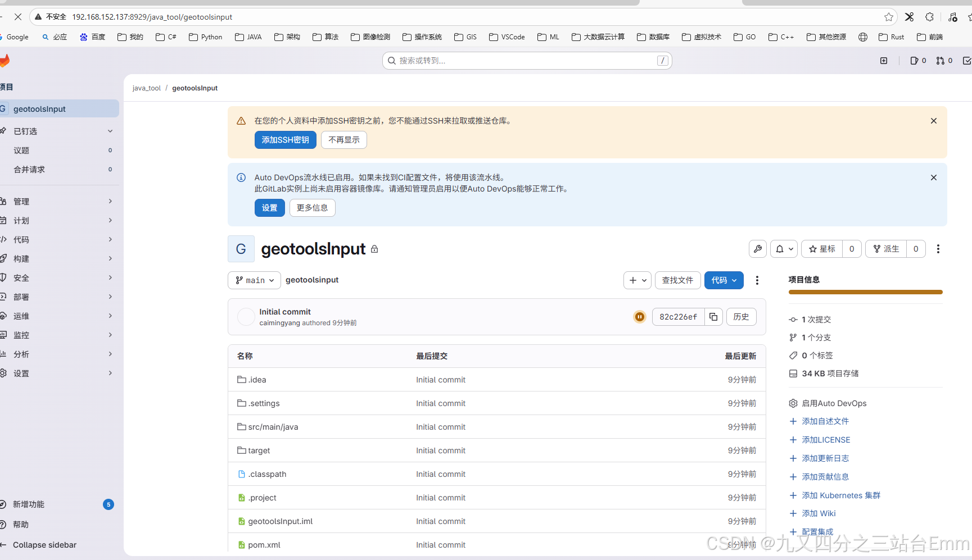This screenshot has width=972, height=560.
Task: Click the lock icon beside geotoolsInput title
Action: tap(374, 249)
